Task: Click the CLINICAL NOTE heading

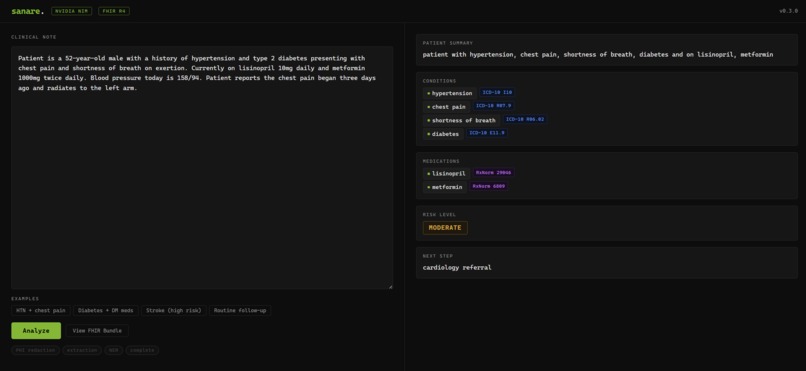Action: click(x=34, y=37)
